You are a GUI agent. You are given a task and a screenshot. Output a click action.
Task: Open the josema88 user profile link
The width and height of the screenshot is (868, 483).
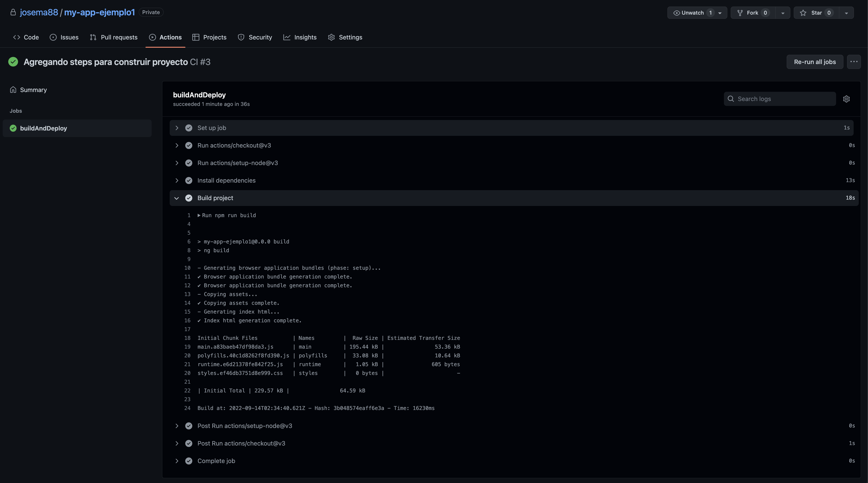[39, 12]
